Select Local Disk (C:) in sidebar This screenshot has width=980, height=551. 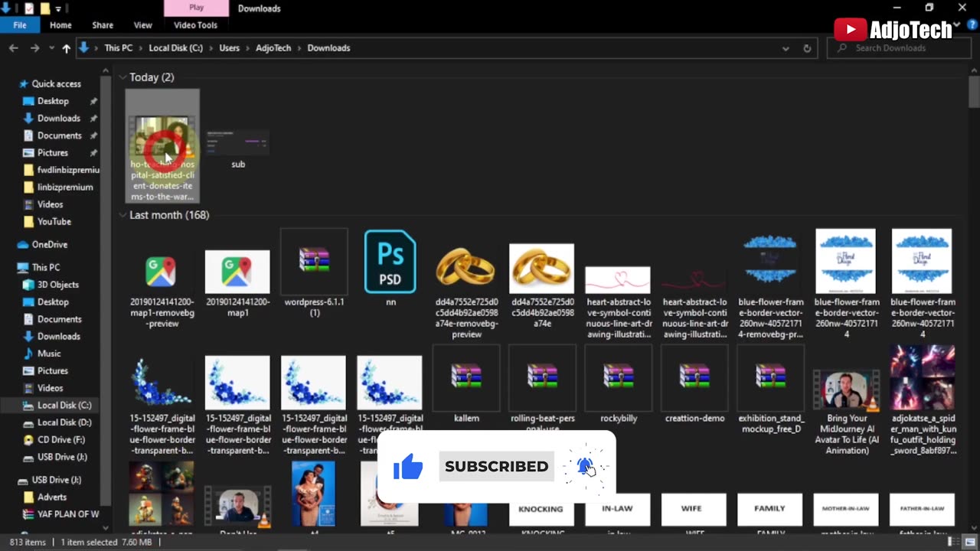(x=64, y=406)
